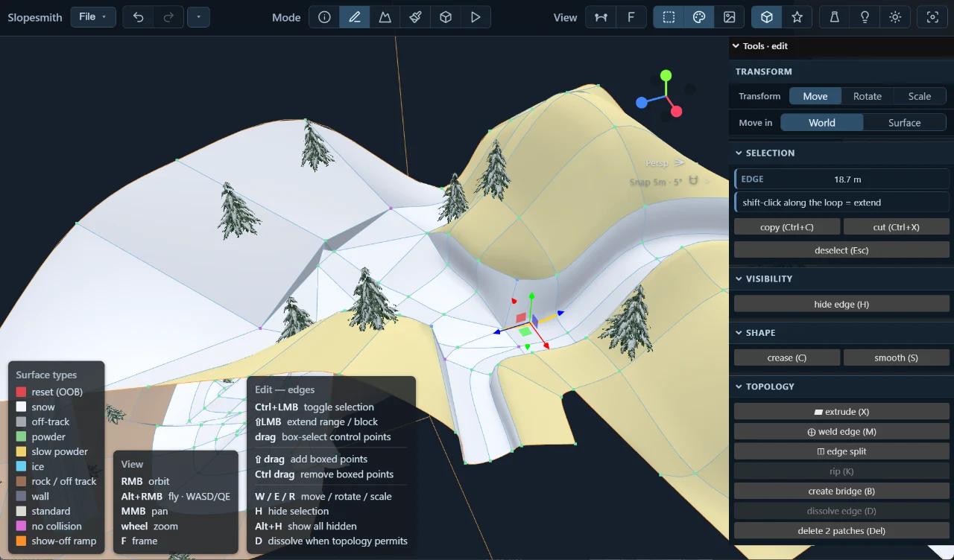The image size is (954, 560).
Task: Toggle the magnet snap icon in viewport
Action: click(695, 181)
